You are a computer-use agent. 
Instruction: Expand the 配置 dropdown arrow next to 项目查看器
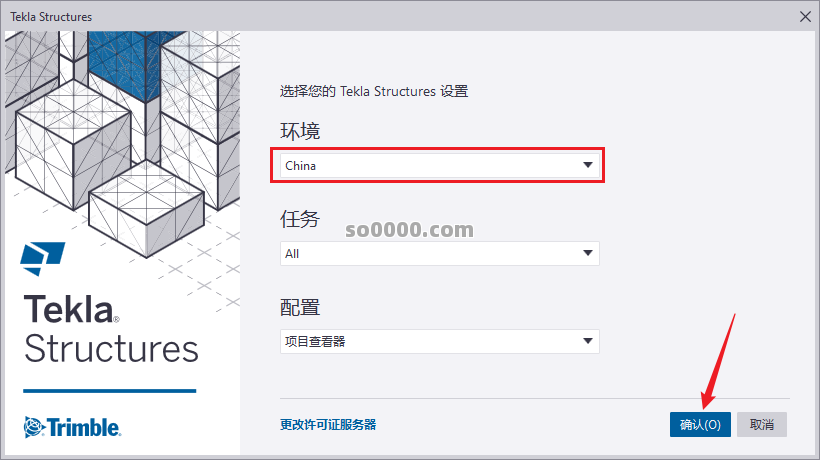point(588,341)
